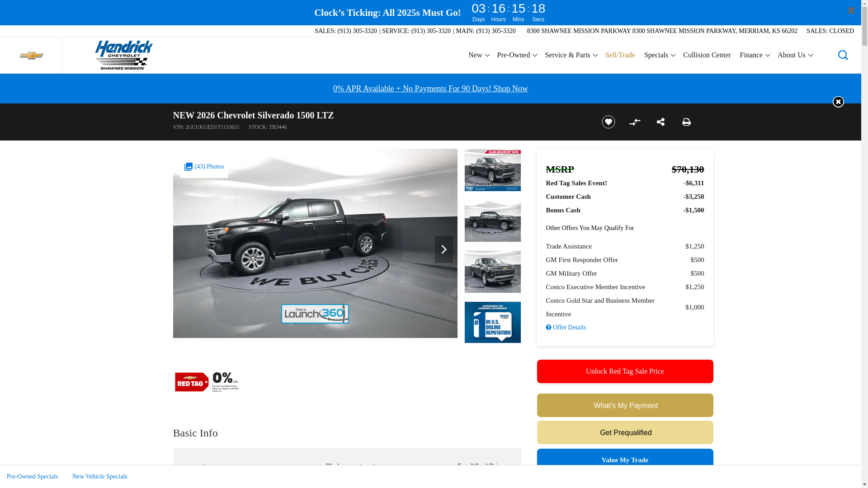Click Red Tag Sales Event discount row
The height and width of the screenshot is (488, 868).
[625, 183]
